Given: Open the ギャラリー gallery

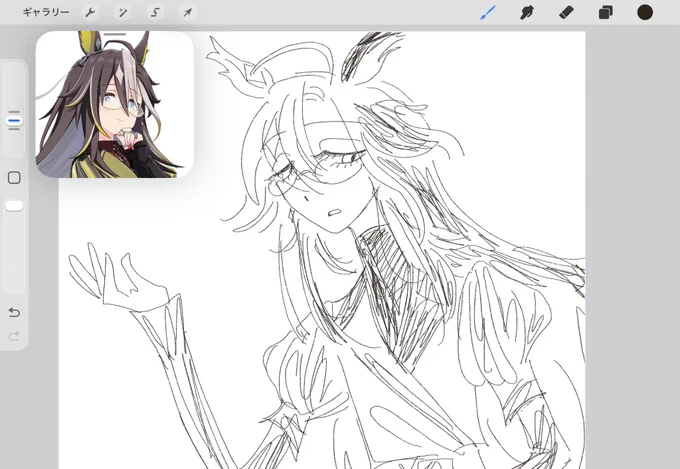Looking at the screenshot, I should [x=46, y=12].
